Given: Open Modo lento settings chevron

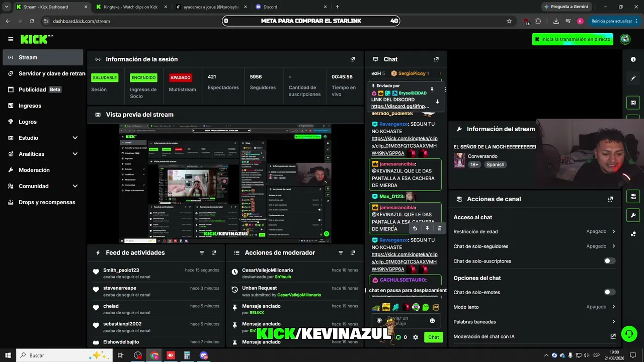Looking at the screenshot, I should (613, 307).
